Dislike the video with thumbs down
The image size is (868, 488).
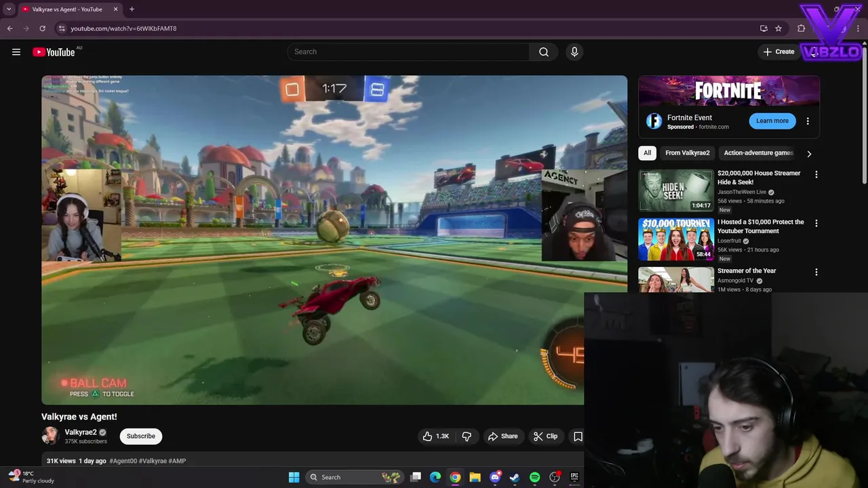click(x=467, y=436)
